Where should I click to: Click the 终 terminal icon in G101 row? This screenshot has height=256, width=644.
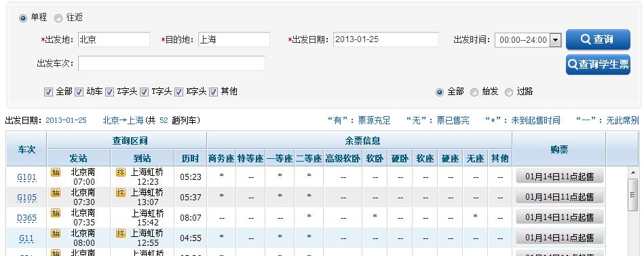(120, 172)
